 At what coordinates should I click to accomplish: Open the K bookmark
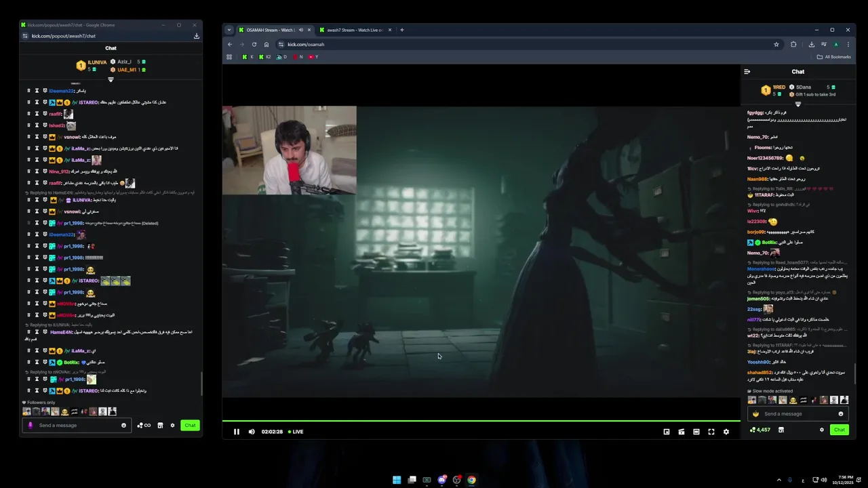248,57
